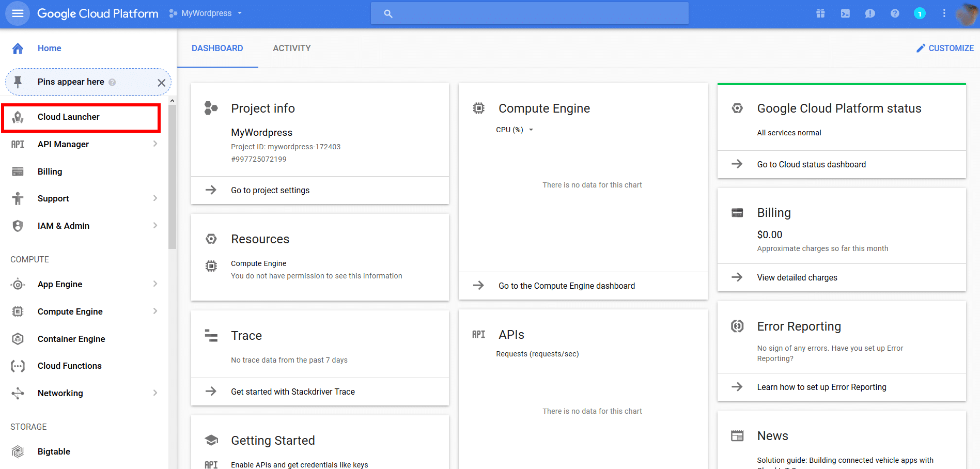Screen dimensions: 980x469
Task: Open the CPU (%) metric dropdown
Action: pos(515,130)
